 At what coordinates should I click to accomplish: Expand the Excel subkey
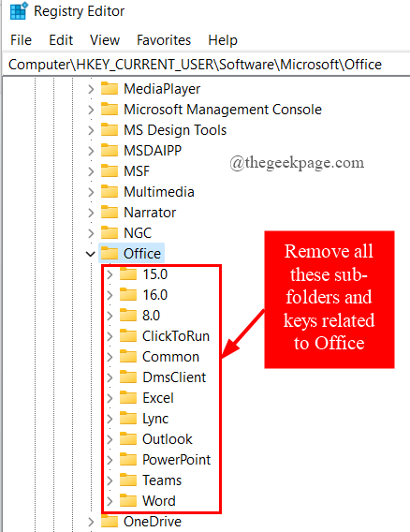click(110, 398)
